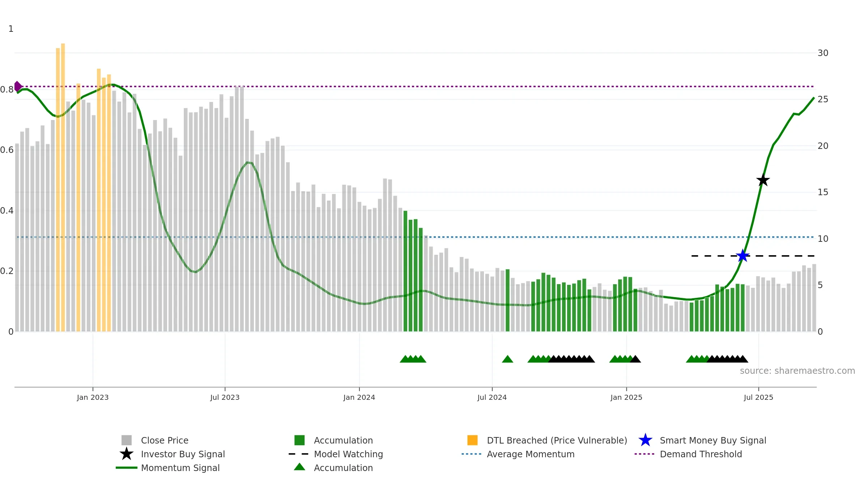This screenshot has width=868, height=488.
Task: Click the left axis value 0.4
Action: [7, 211]
